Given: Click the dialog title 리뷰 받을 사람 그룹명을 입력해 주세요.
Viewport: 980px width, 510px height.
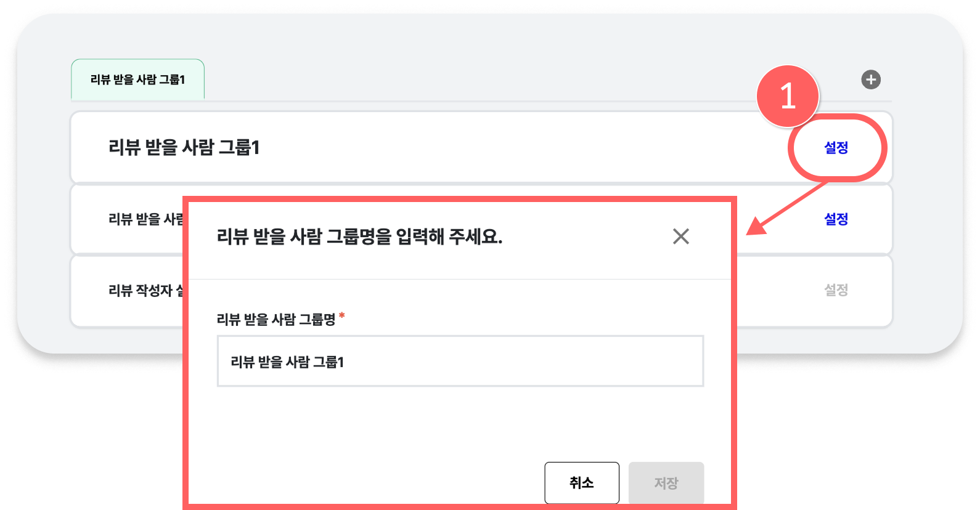Looking at the screenshot, I should click(x=360, y=237).
